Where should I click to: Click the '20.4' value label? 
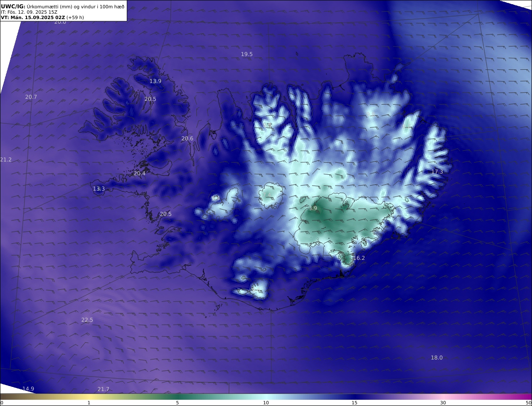(x=140, y=174)
